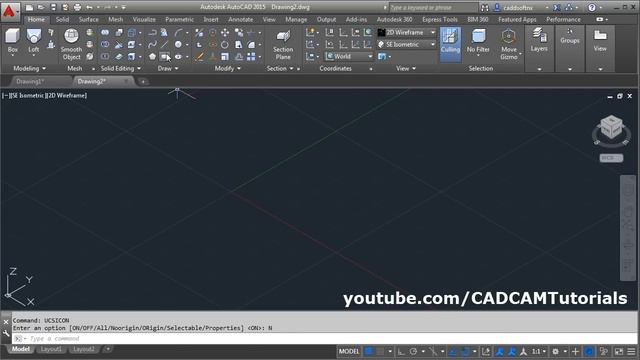Click Save in Quick Access toolbar

[x=53, y=7]
